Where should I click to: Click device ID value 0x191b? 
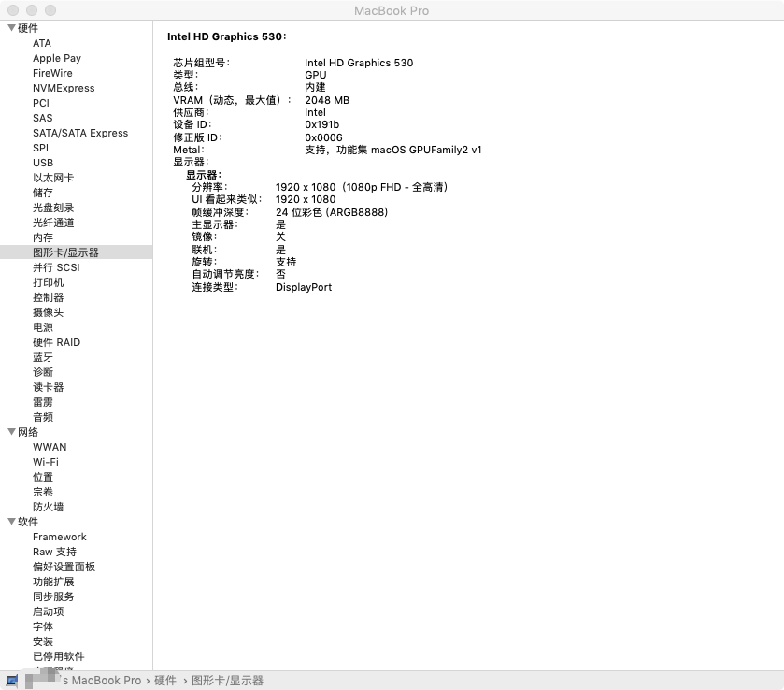pos(322,124)
